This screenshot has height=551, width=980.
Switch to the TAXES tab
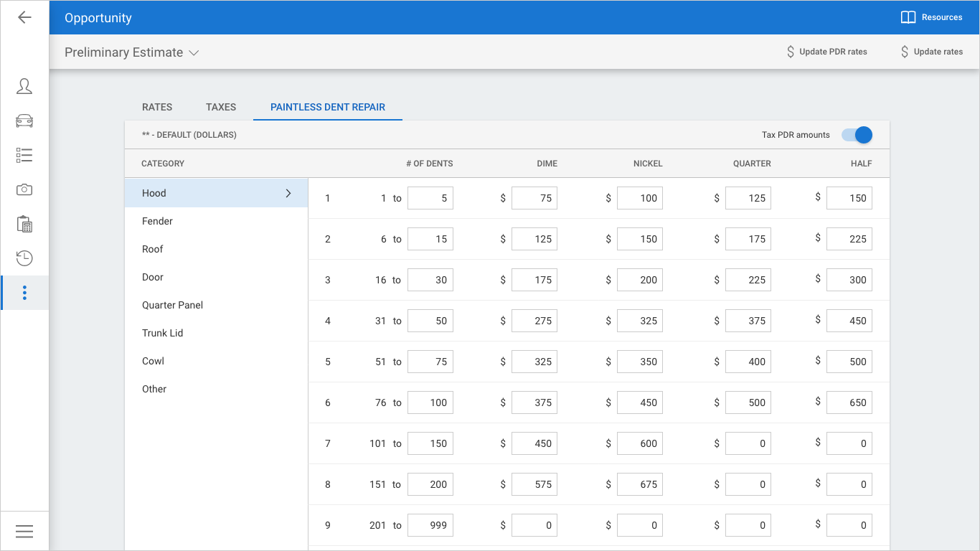pyautogui.click(x=221, y=107)
